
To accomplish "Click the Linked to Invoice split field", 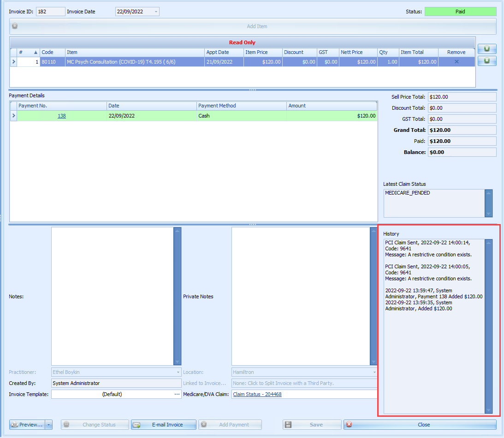I will pyautogui.click(x=304, y=383).
